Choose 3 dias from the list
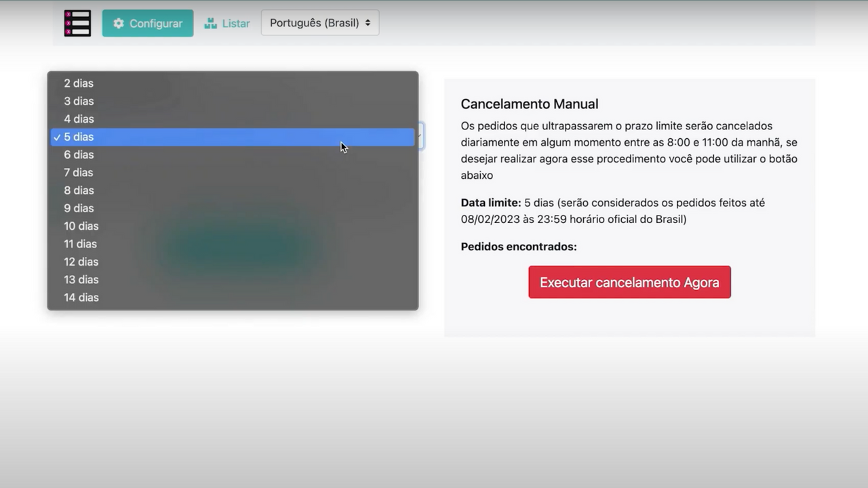Screen dimensions: 868x488 [x=233, y=101]
